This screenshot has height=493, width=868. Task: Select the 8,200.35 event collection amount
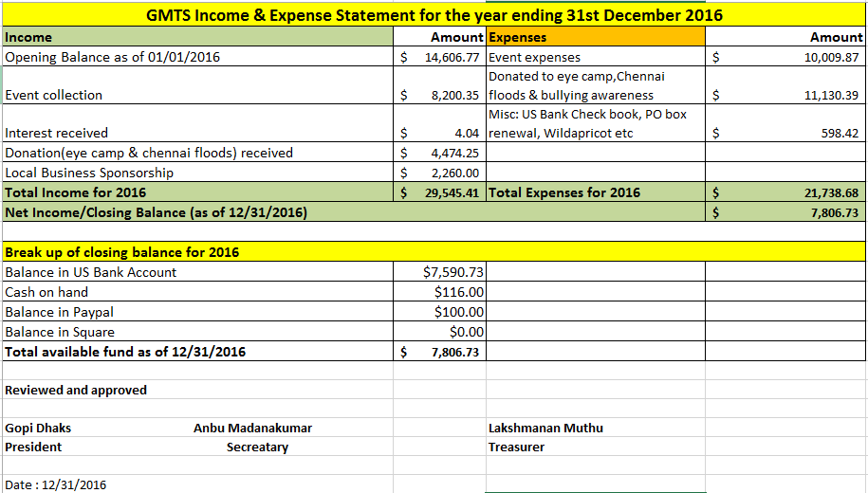coord(439,85)
